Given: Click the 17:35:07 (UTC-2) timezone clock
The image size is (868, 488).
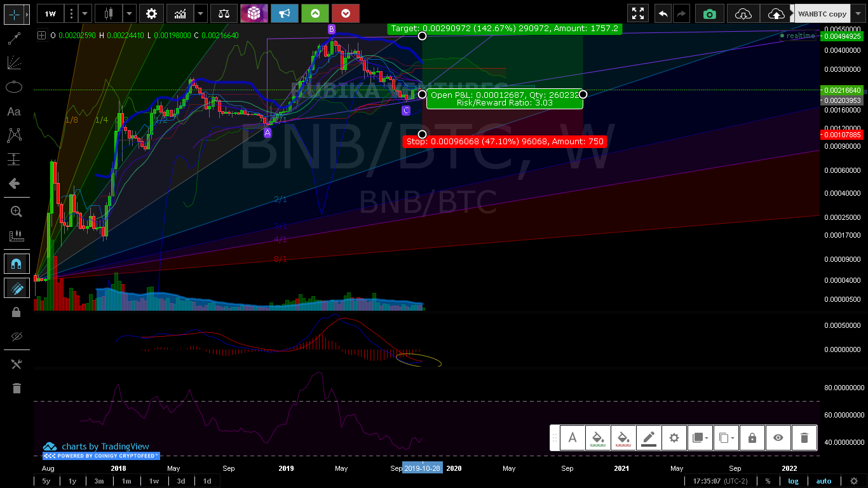Looking at the screenshot, I should click(721, 481).
